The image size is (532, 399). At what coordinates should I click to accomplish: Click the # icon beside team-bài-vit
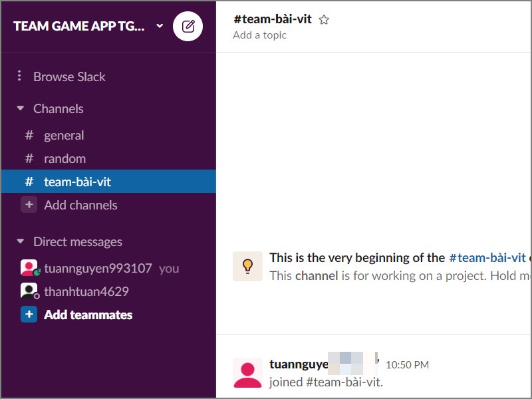[29, 182]
